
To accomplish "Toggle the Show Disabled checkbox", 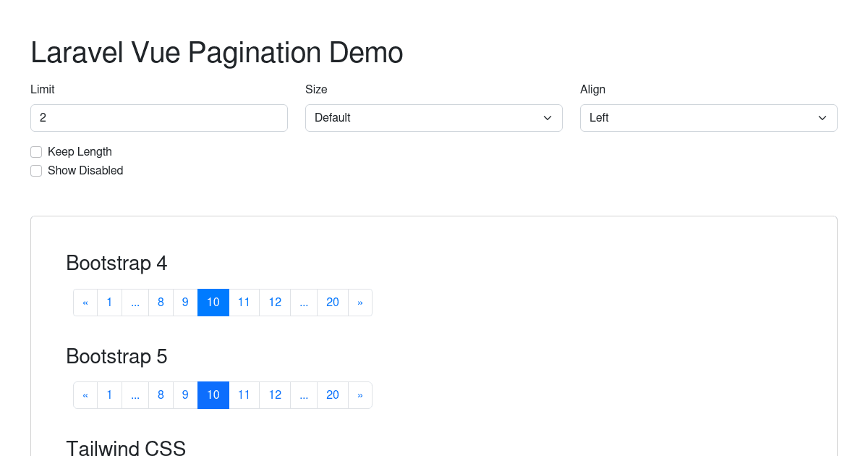I will coord(36,171).
